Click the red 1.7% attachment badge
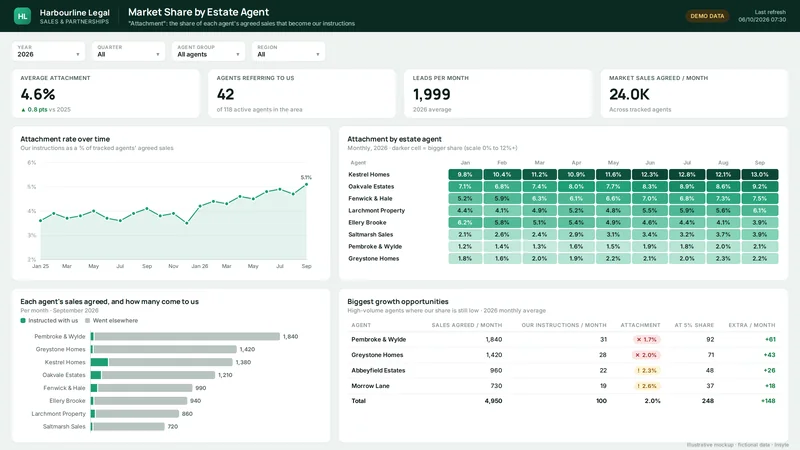 pyautogui.click(x=646, y=340)
